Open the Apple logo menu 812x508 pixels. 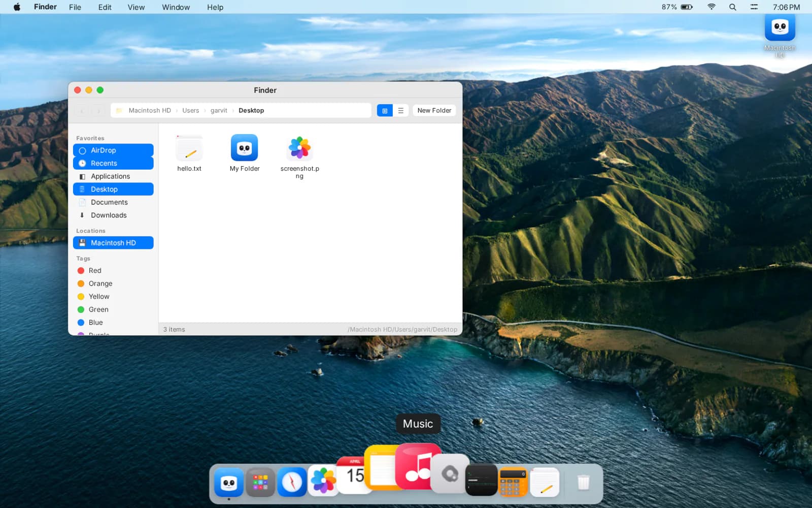click(17, 7)
